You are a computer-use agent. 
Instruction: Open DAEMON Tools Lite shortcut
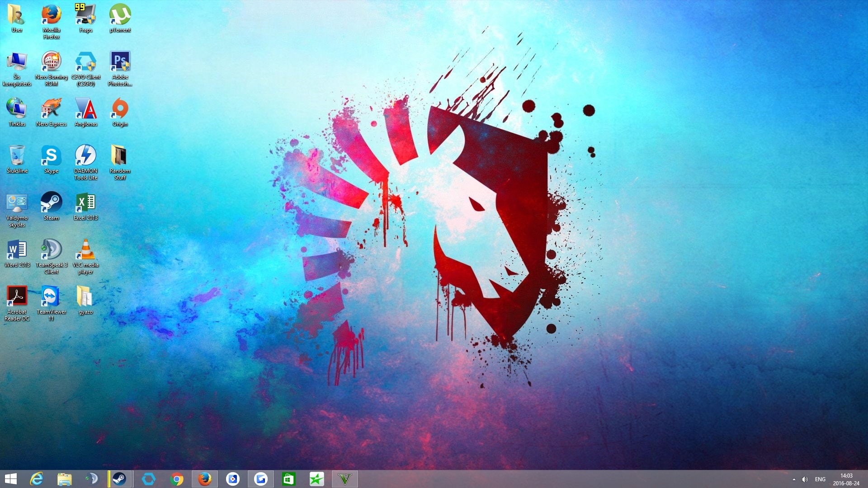pos(85,155)
